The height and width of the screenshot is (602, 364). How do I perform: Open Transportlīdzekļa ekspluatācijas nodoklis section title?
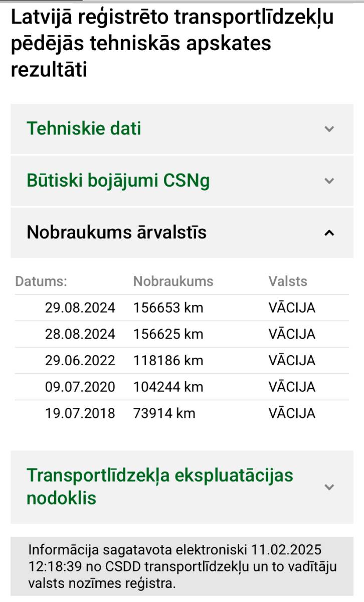coord(159,487)
